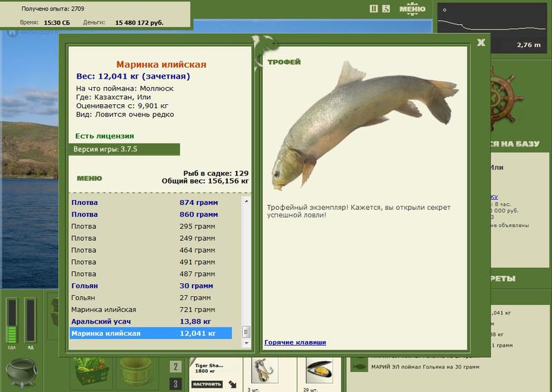Click the fish list scrollbar thumb

(x=246, y=332)
